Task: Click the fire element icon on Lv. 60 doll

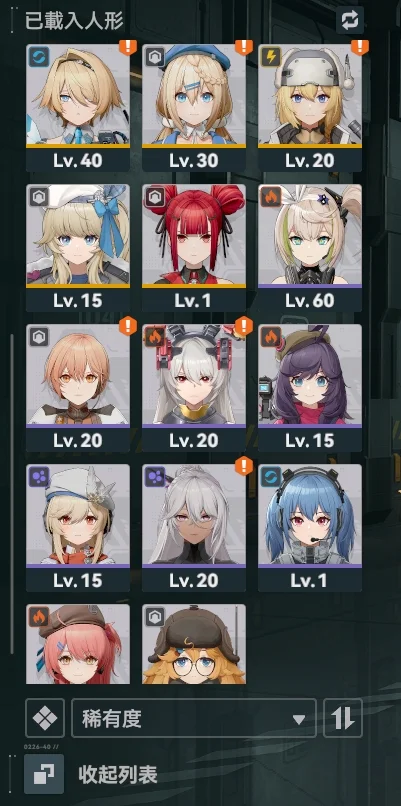Action: pyautogui.click(x=271, y=197)
